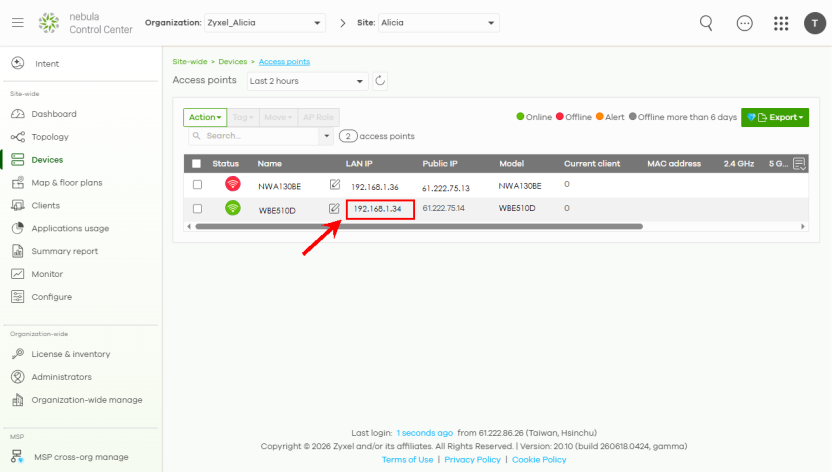Viewport: 832px width, 472px height.
Task: Open Clients menu item
Action: click(45, 205)
